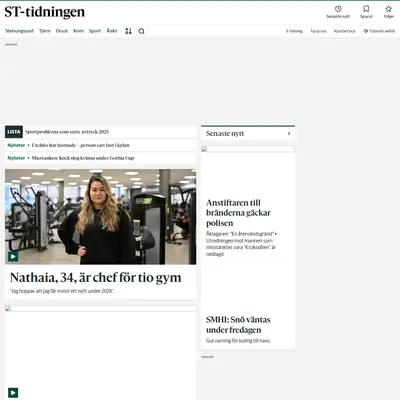Screen dimensions: 400x400
Task: Go to the Orust section
Action: [x=62, y=31]
